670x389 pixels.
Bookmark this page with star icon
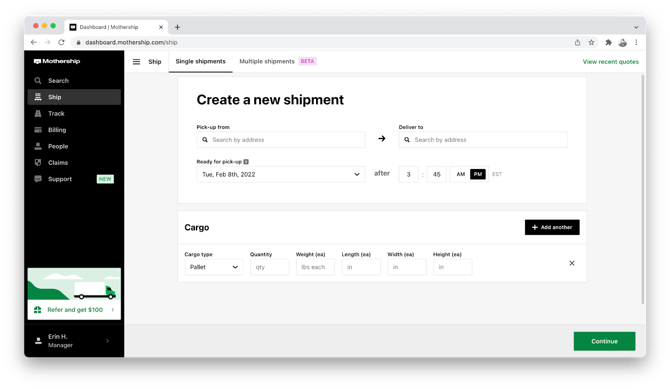(591, 42)
